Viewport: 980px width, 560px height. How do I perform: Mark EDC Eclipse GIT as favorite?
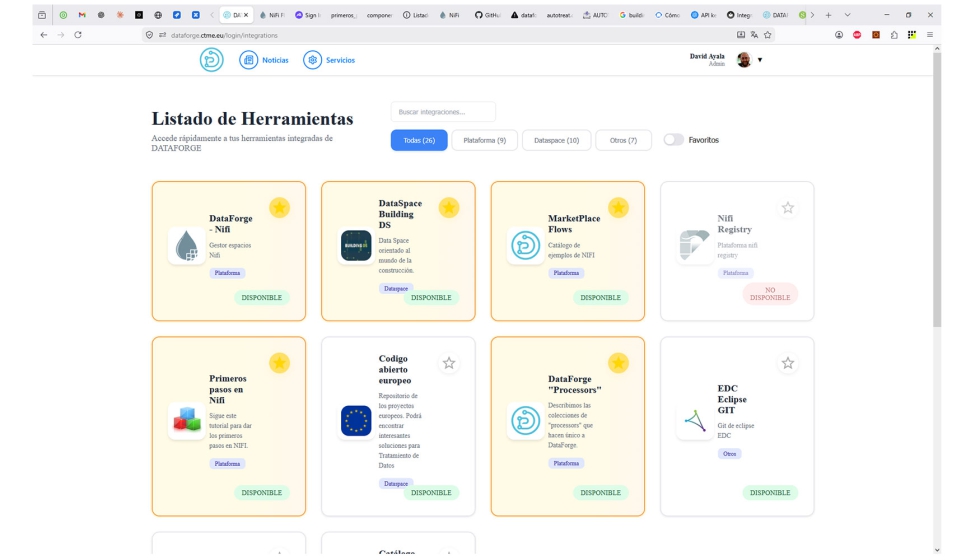(x=788, y=363)
